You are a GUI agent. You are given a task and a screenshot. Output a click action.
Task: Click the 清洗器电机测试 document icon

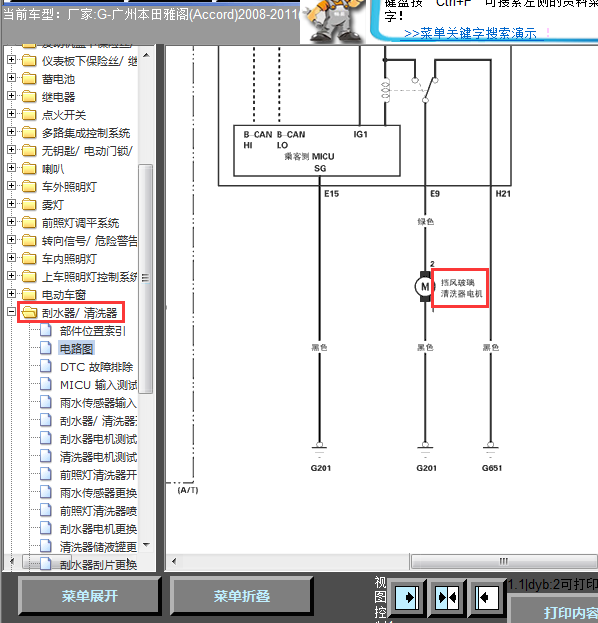pyautogui.click(x=46, y=457)
